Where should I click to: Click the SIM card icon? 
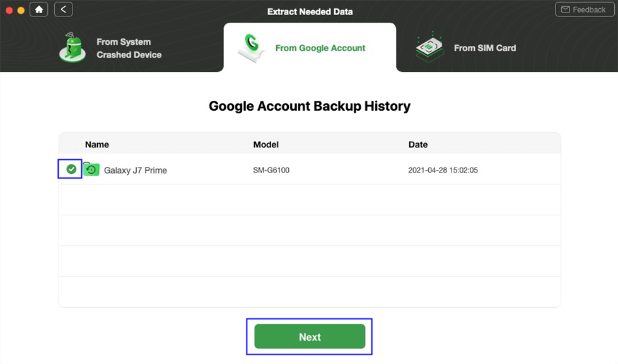429,48
